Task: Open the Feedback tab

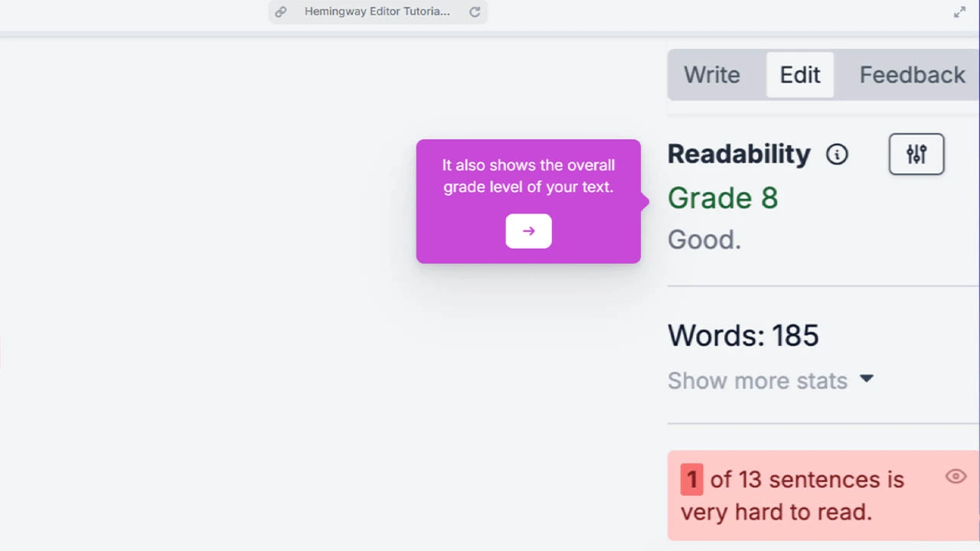Action: 912,75
